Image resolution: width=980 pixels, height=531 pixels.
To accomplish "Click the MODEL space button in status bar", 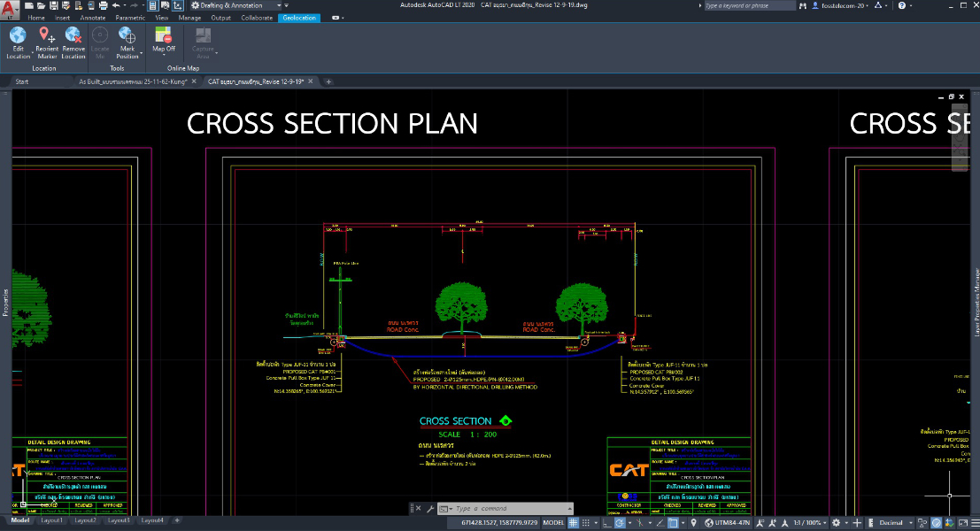I will [553, 523].
